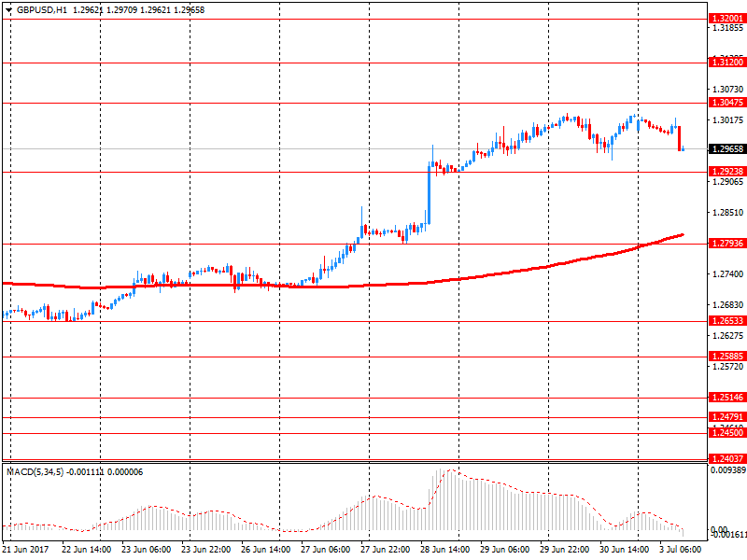Select the 1.32001 price level label
Viewport: 747px width, 560px height.
point(727,19)
